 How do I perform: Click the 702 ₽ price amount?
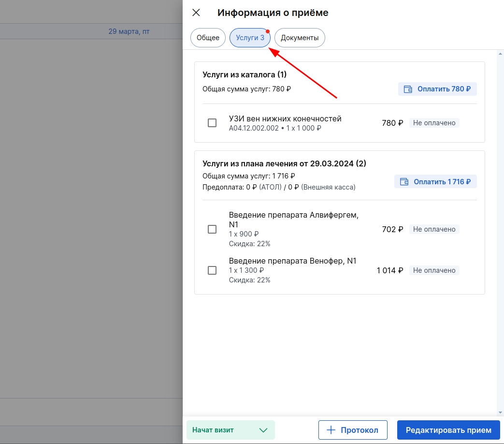392,229
